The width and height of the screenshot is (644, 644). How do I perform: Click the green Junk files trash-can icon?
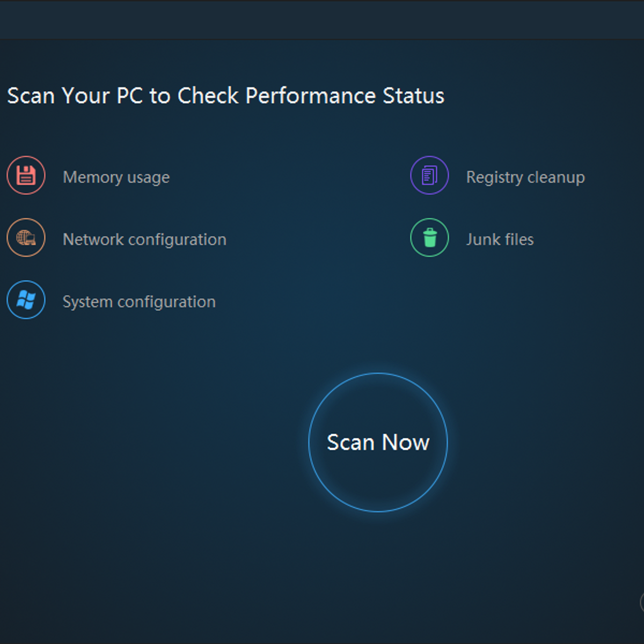429,238
